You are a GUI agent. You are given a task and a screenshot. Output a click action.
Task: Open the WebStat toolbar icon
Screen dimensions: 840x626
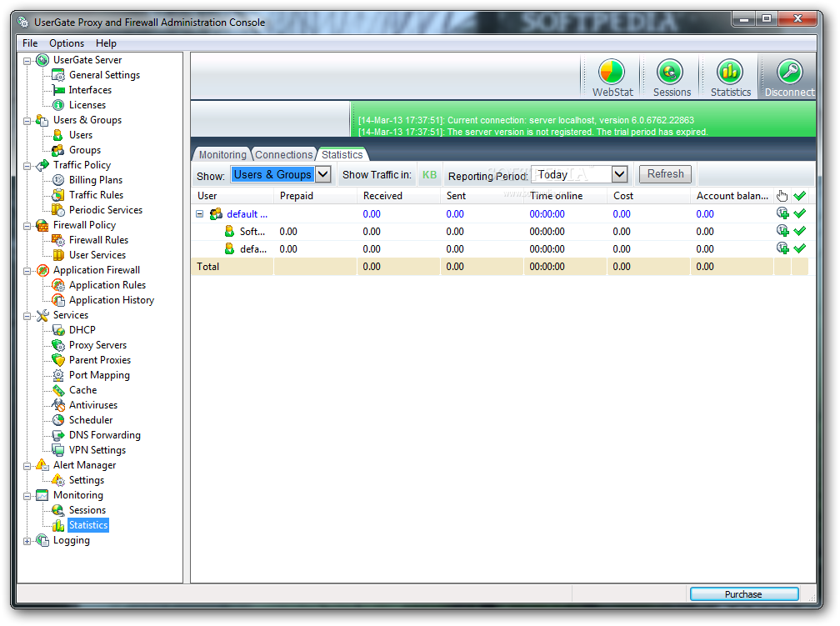pyautogui.click(x=612, y=78)
